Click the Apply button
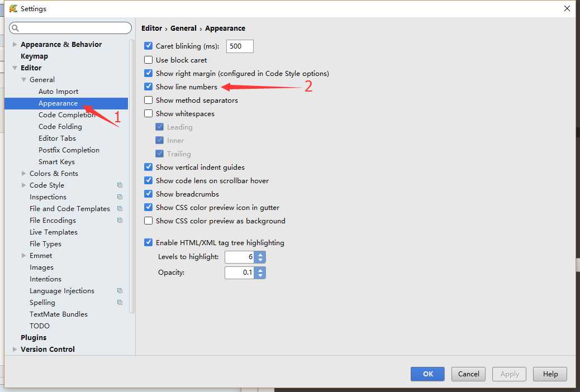This screenshot has width=580, height=392. 510,374
